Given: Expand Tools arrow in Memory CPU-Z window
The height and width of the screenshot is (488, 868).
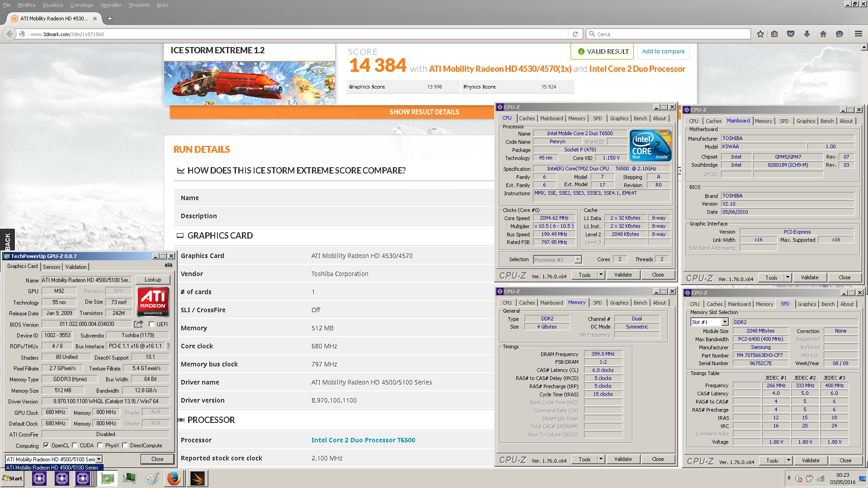Looking at the screenshot, I should click(601, 459).
